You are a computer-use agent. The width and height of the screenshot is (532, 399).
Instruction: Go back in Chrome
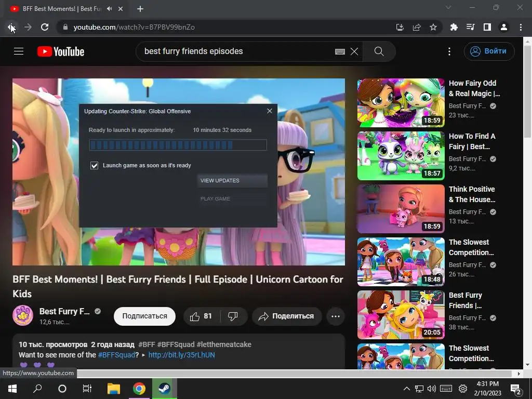pos(11,27)
